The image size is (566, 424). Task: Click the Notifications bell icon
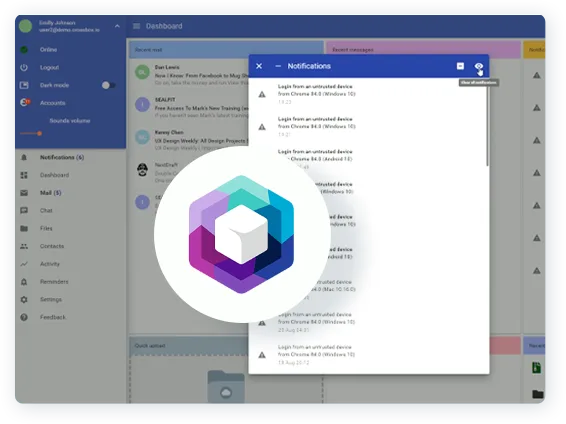[x=24, y=157]
